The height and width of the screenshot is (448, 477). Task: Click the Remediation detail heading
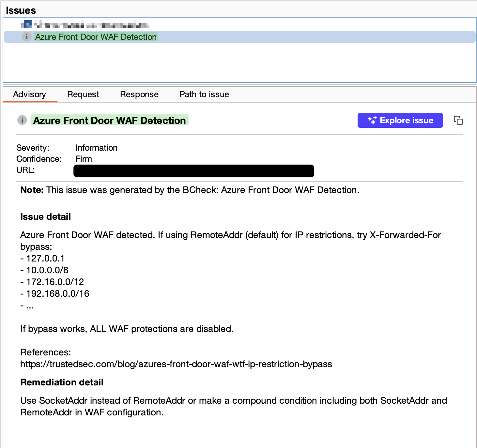(62, 382)
